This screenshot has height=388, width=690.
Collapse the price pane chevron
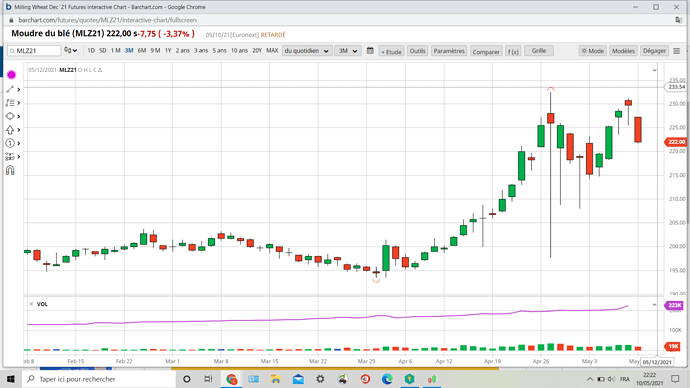[x=654, y=70]
